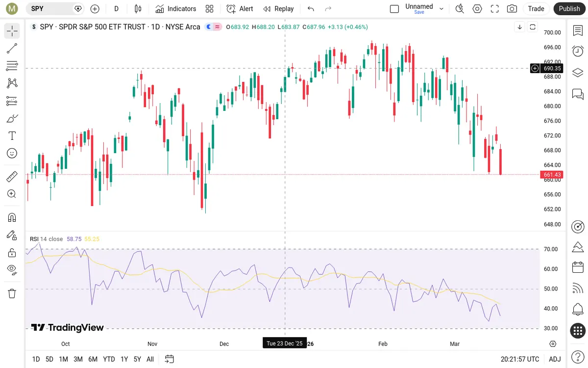Add a symbol to compare
The width and height of the screenshot is (588, 368).
click(x=95, y=8)
